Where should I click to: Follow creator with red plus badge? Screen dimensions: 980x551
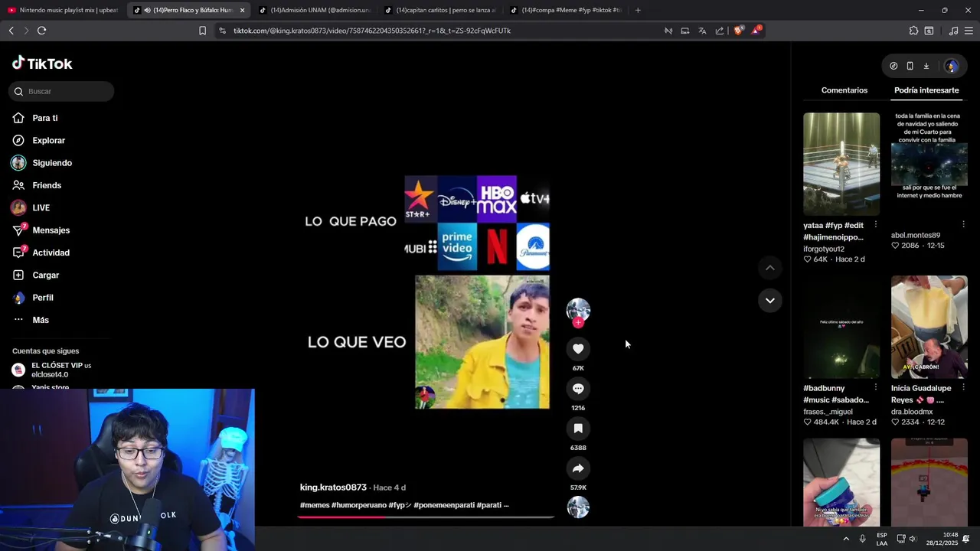pyautogui.click(x=578, y=323)
